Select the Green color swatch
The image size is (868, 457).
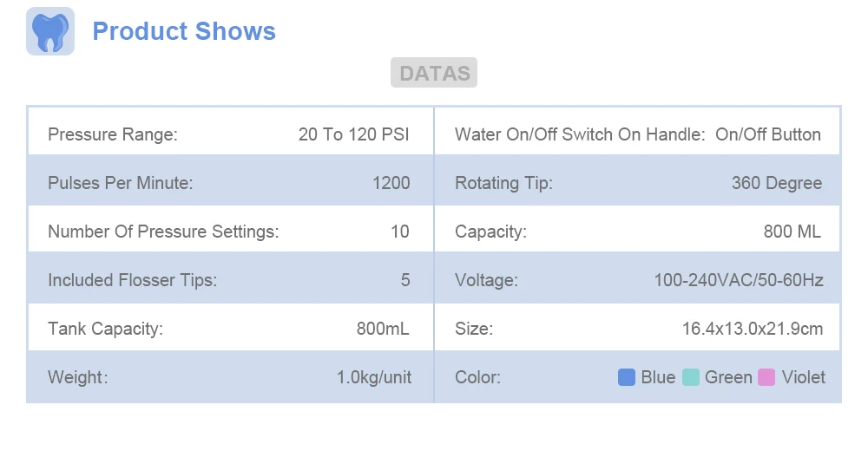(691, 377)
